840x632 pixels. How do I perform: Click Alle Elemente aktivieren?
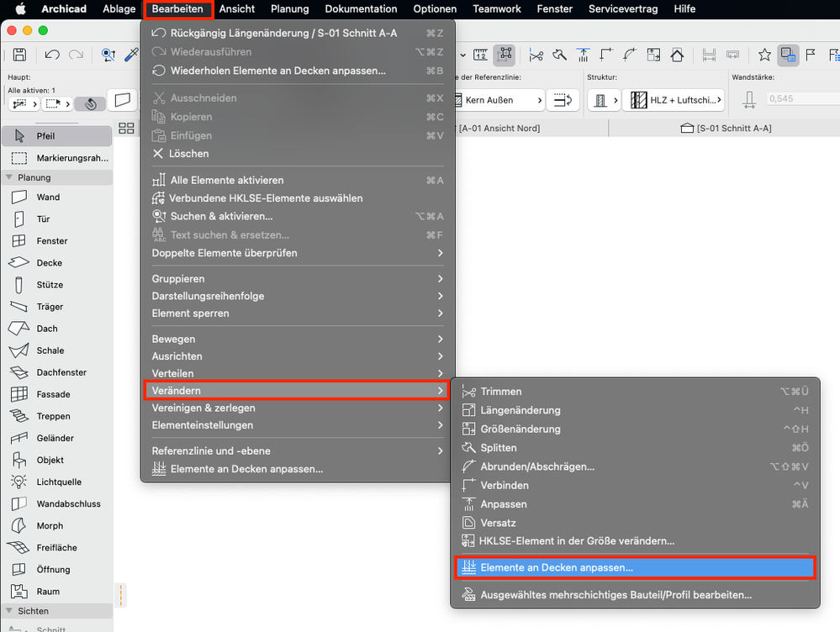tap(298, 181)
